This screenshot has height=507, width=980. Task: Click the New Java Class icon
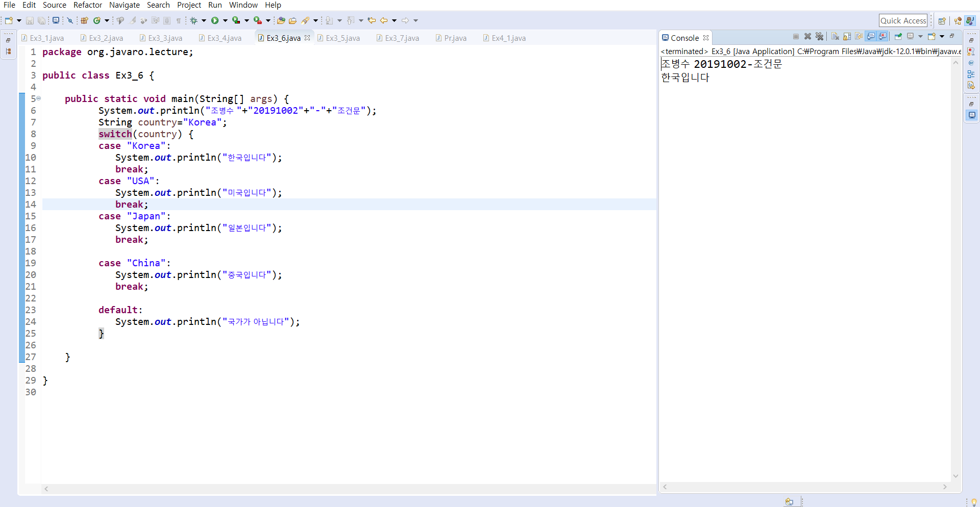96,20
